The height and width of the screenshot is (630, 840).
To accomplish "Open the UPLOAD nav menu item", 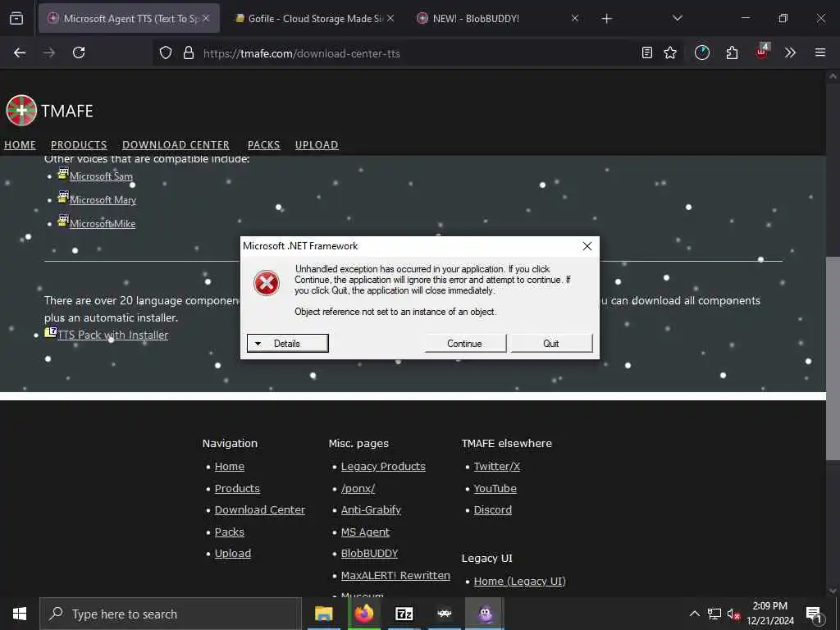I will pos(317,144).
